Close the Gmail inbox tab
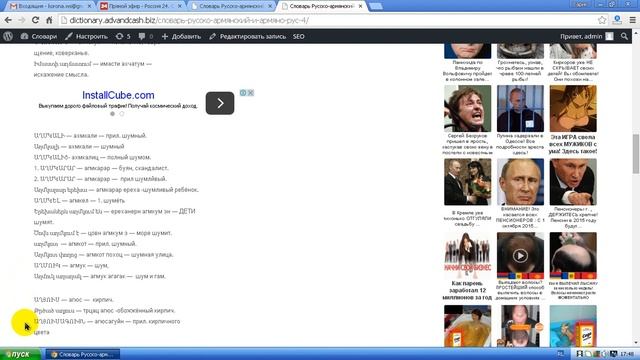Screen dimensions: 640x360 (x=89, y=6)
